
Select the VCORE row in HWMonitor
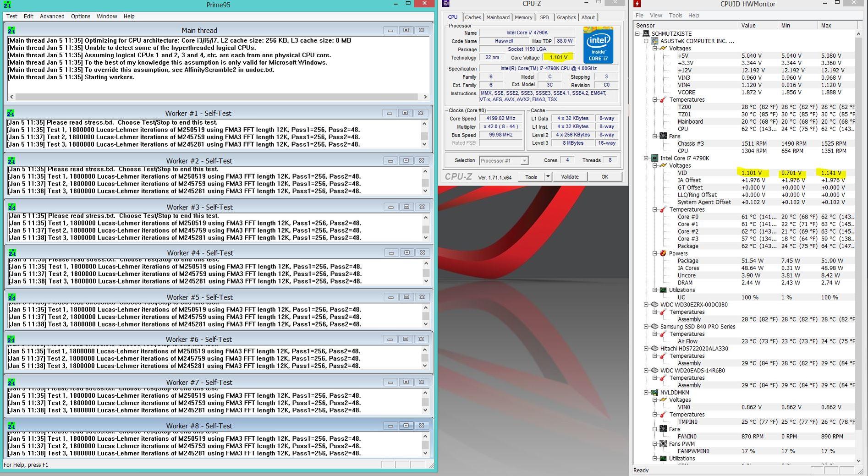click(x=745, y=92)
